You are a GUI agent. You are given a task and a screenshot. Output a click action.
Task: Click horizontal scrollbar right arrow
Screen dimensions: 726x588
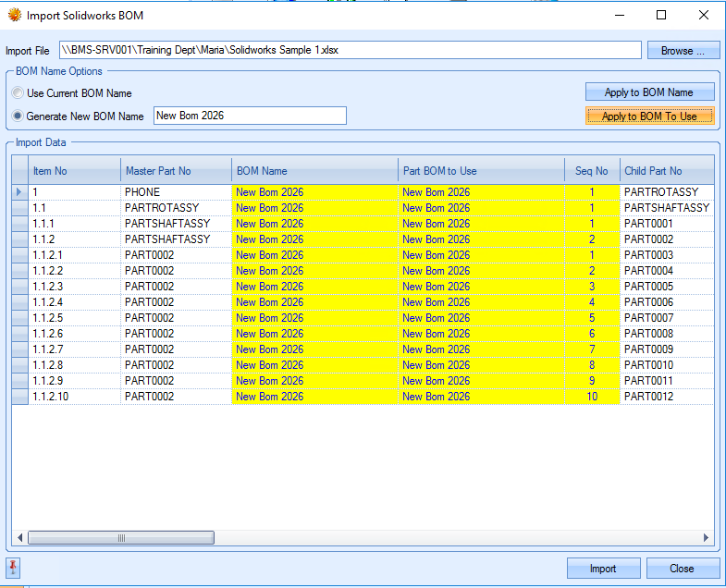[706, 537]
